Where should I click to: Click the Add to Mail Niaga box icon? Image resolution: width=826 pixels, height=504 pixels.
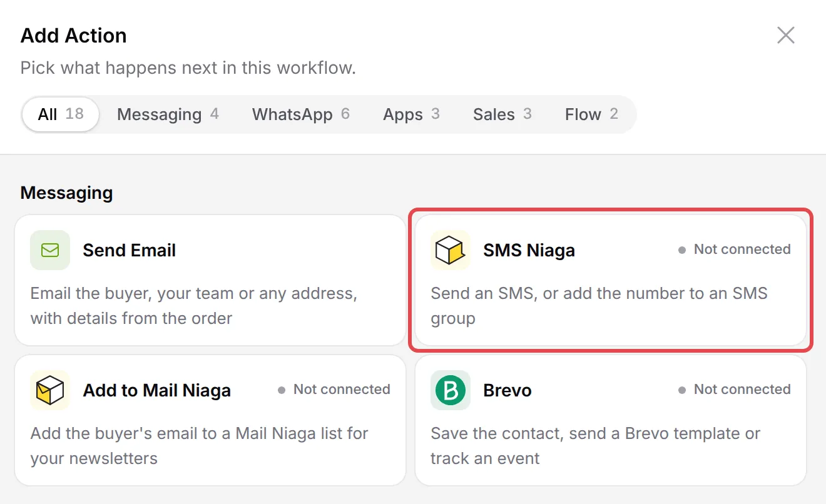coord(50,390)
